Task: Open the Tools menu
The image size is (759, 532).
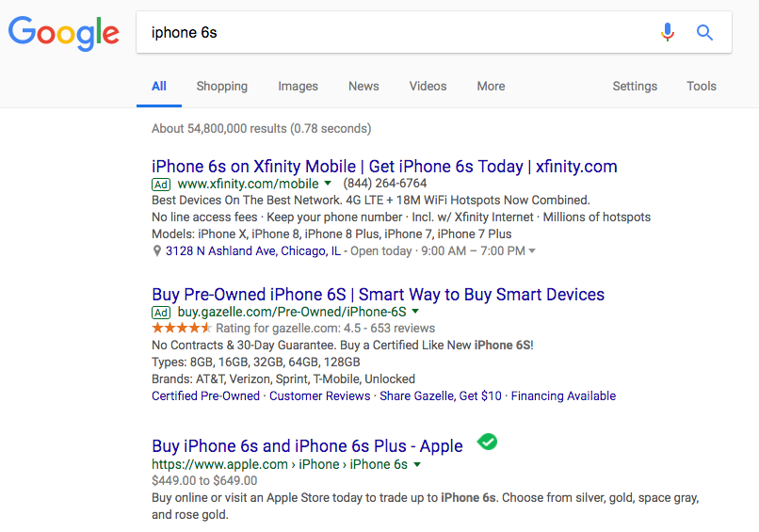Action: [x=701, y=87]
